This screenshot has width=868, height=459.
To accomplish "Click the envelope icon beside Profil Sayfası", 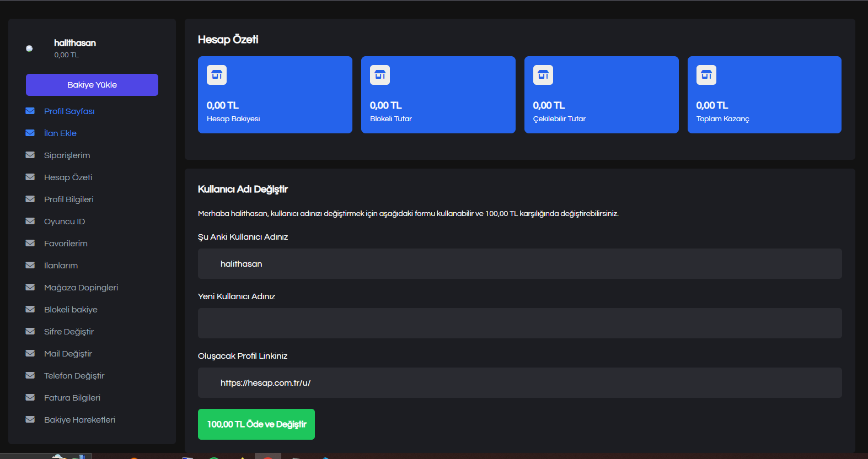I will coord(30,111).
